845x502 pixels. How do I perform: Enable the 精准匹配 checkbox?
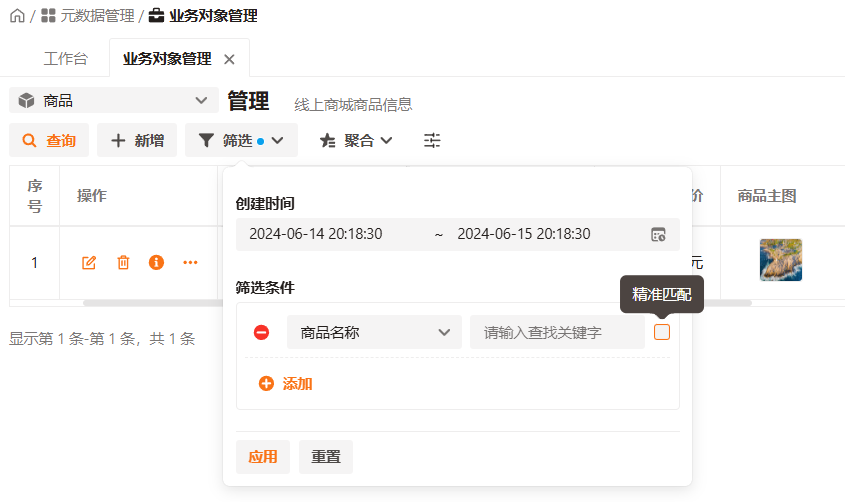(662, 332)
